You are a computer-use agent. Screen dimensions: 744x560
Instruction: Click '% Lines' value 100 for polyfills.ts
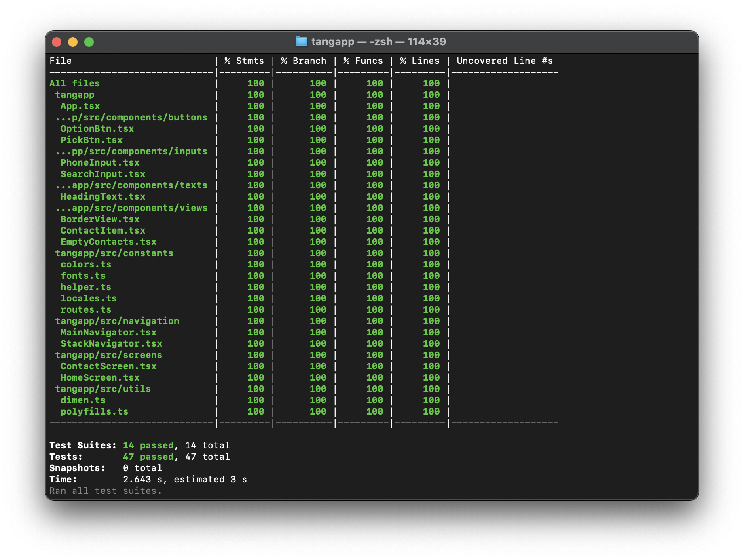(431, 412)
